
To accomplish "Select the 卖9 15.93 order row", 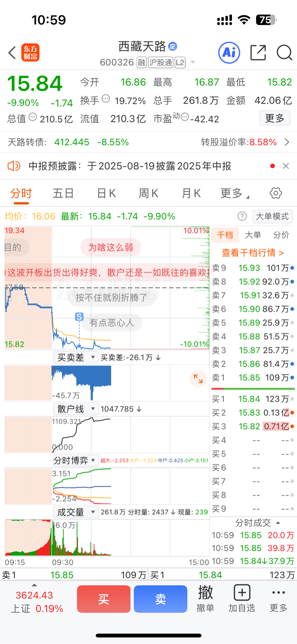I will (x=253, y=268).
